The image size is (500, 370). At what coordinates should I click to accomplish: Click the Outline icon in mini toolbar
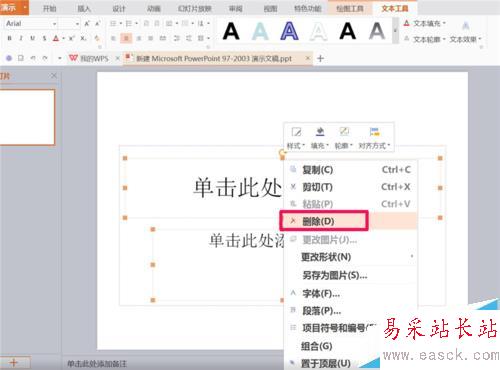(344, 132)
